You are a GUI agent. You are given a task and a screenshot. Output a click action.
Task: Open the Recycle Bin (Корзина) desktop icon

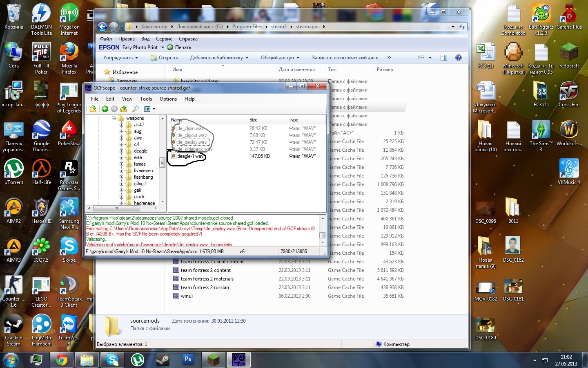point(14,17)
